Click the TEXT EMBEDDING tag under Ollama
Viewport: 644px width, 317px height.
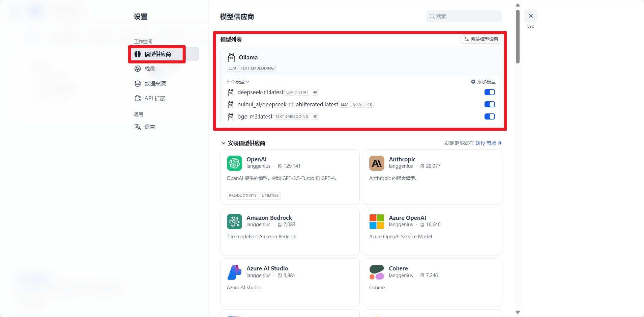tap(257, 68)
